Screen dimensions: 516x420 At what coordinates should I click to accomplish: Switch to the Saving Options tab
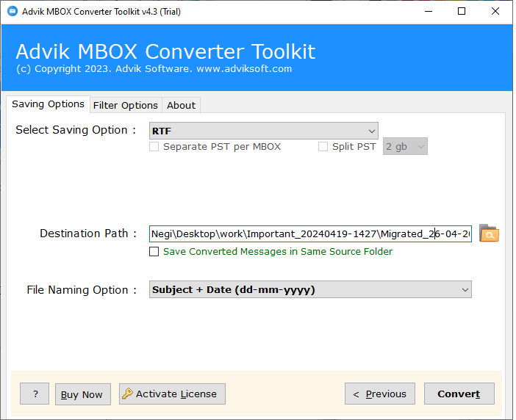[48, 104]
